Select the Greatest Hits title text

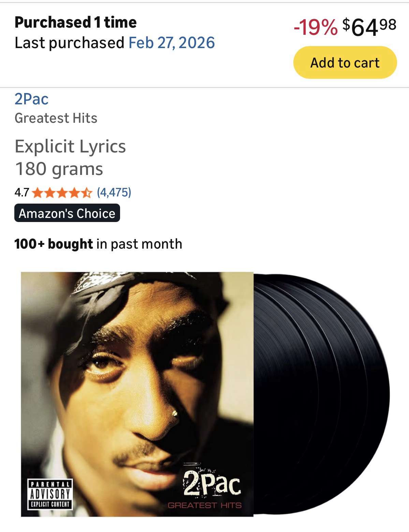point(56,118)
